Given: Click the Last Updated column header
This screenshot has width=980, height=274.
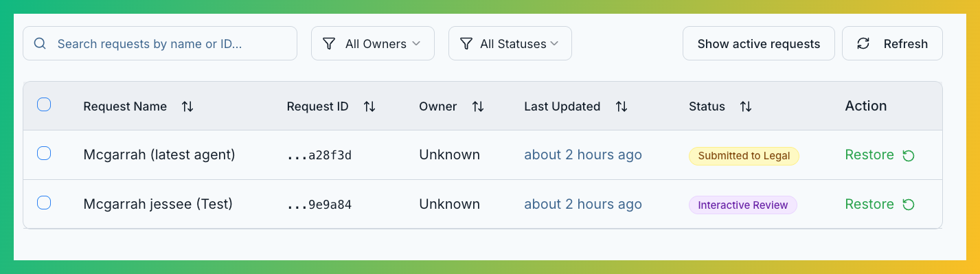Looking at the screenshot, I should [562, 106].
